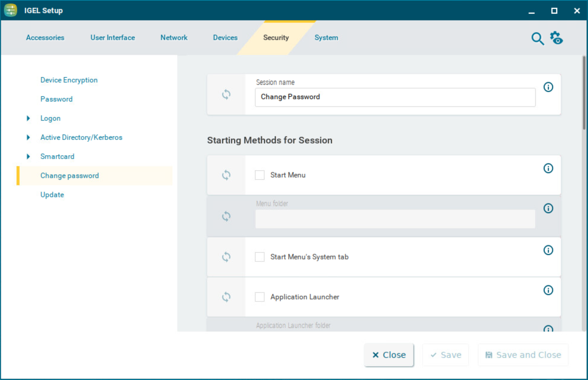Click into the Session name text field
The width and height of the screenshot is (588, 380).
[x=394, y=97]
